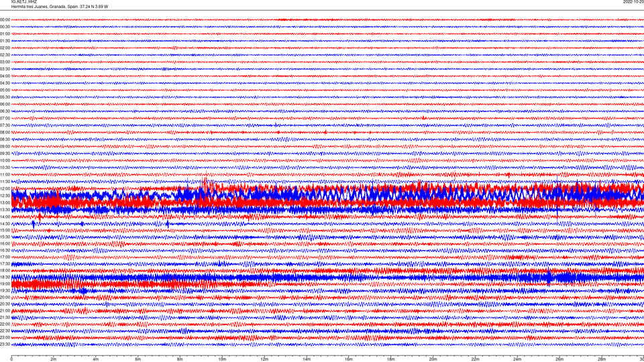Select the 22:00 time row label
Screen dimensions: 644x362
(5, 324)
